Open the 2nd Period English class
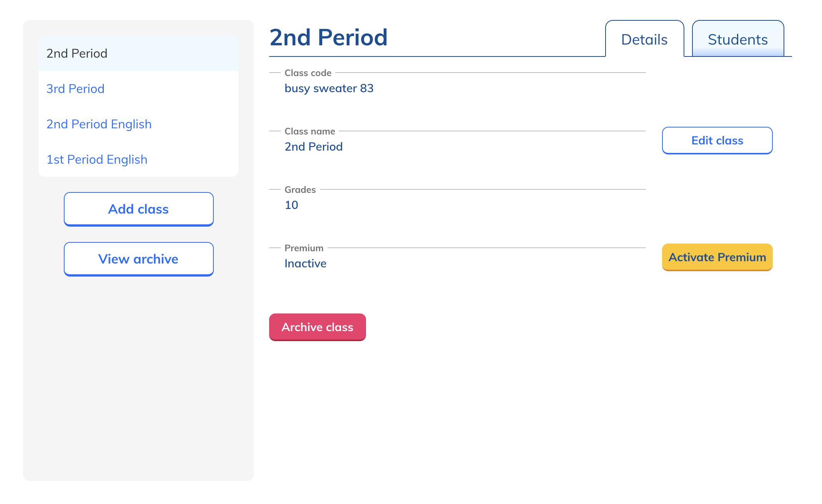This screenshot has height=504, width=822. [x=99, y=124]
